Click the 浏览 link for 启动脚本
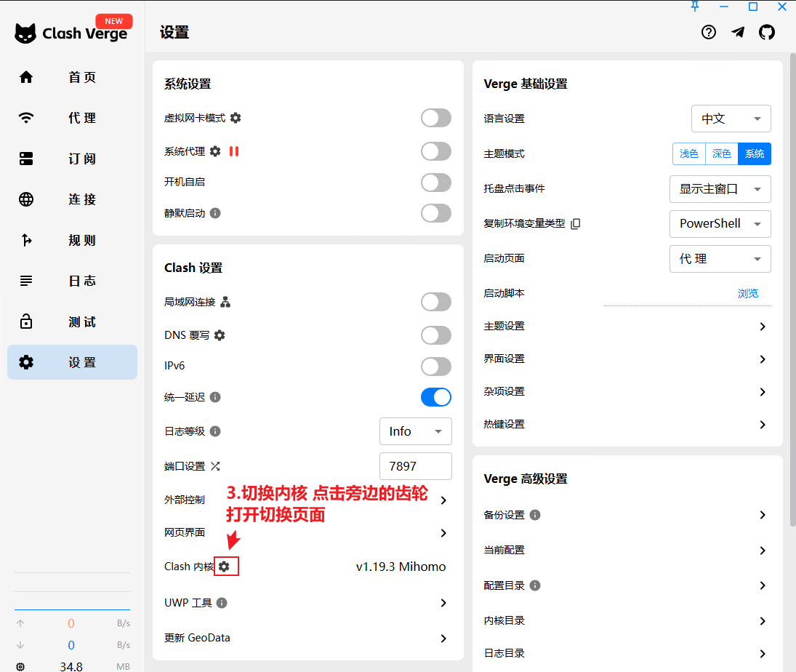This screenshot has height=672, width=796. click(x=748, y=293)
